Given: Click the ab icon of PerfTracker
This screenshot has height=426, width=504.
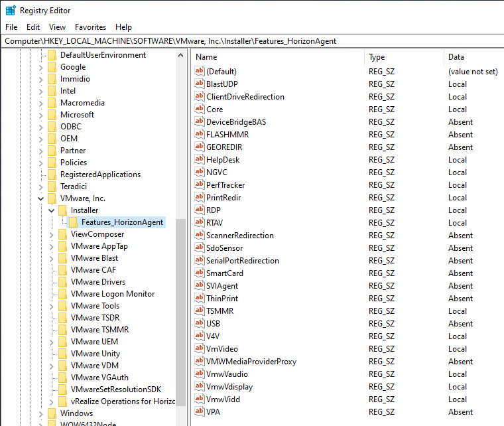Looking at the screenshot, I should click(x=200, y=184).
